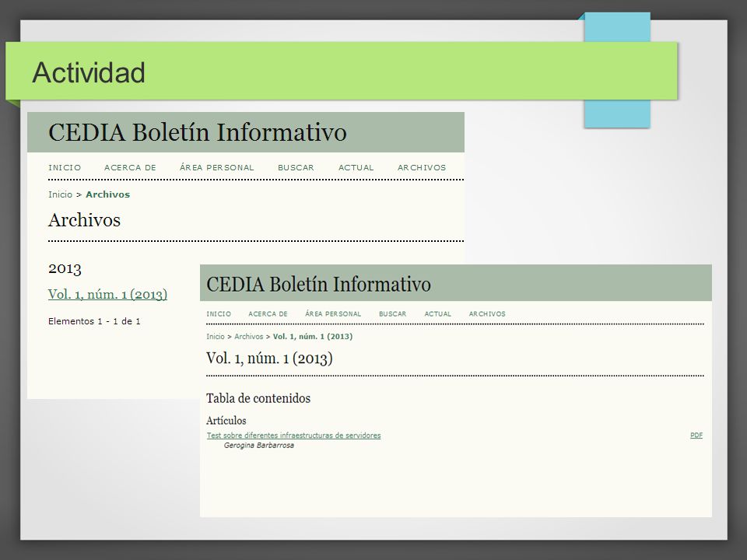Screen dimensions: 747x560
Task: Click BUSCAR in the issue page menu
Action: pyautogui.click(x=392, y=313)
